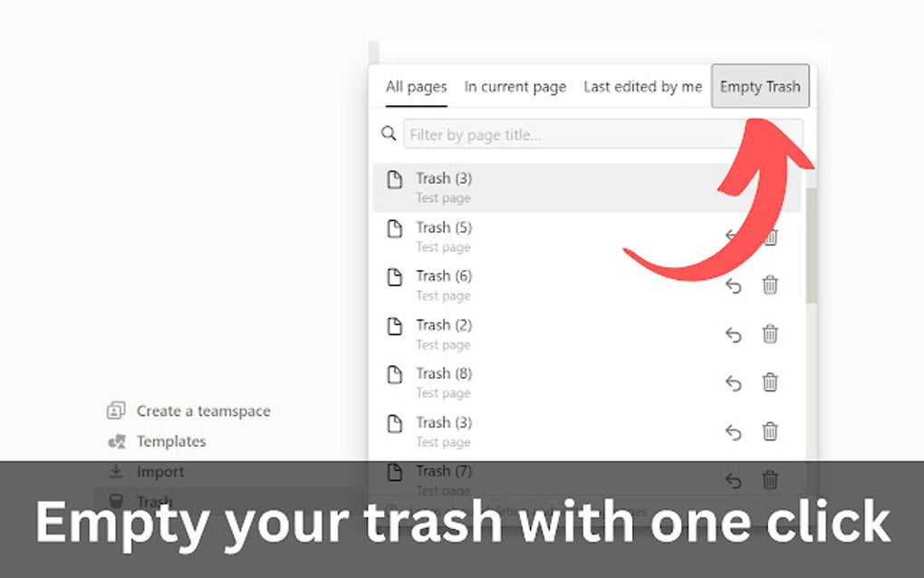924x578 pixels.
Task: Click the page icon of Trash (6)
Action: click(x=395, y=277)
